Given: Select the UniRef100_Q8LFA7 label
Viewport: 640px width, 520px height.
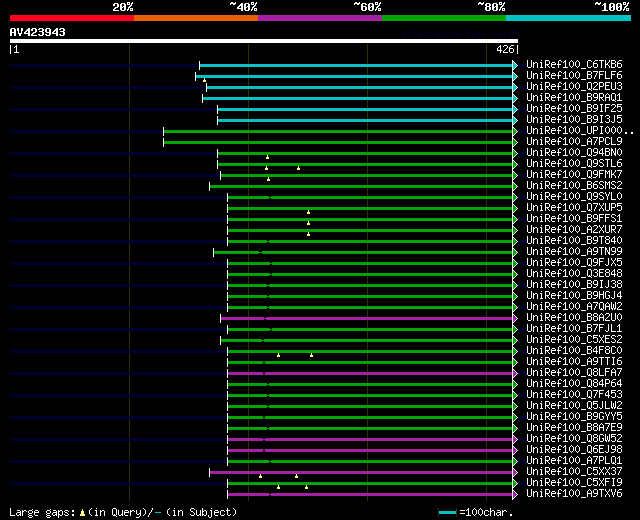Looking at the screenshot, I should 574,373.
